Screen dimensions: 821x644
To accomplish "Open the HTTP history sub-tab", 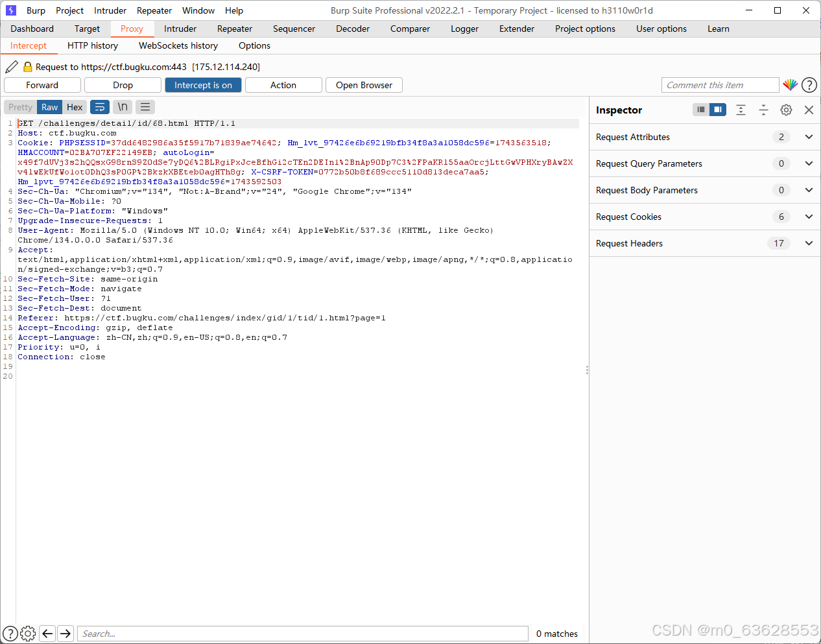I will pyautogui.click(x=93, y=45).
